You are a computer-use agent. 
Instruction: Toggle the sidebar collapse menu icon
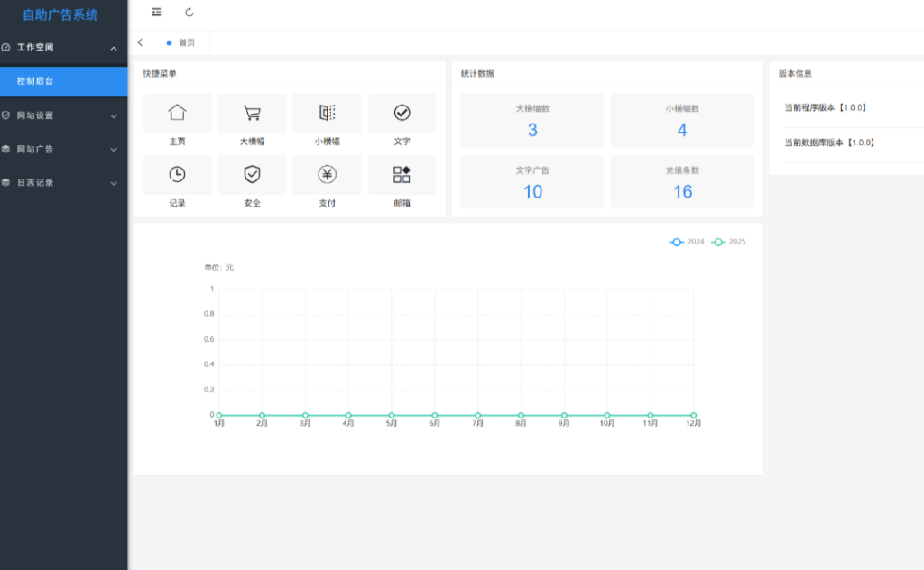(156, 13)
